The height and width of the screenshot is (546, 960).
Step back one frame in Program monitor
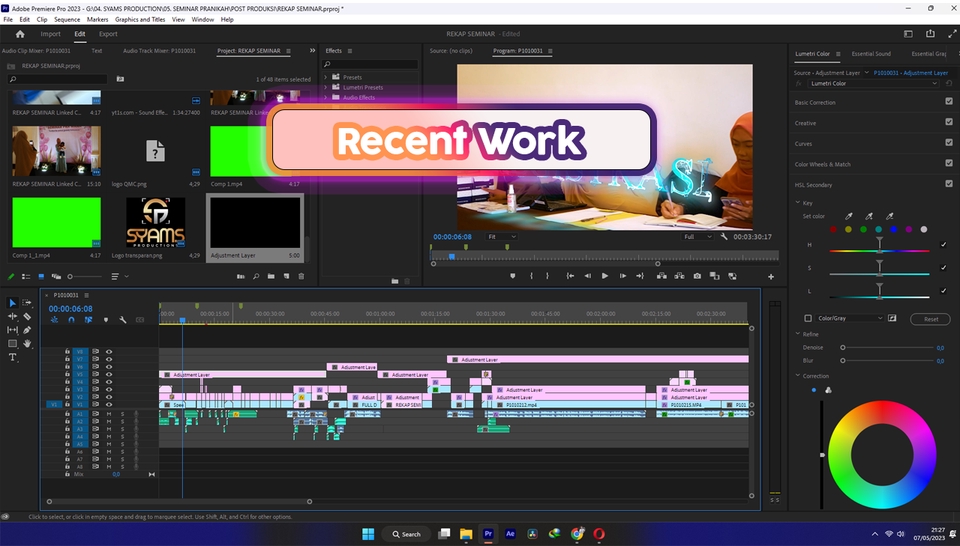(x=588, y=276)
